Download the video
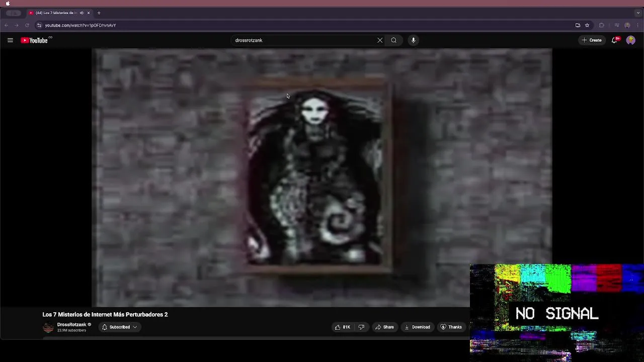Viewport: 644px width, 362px height. coord(417,327)
